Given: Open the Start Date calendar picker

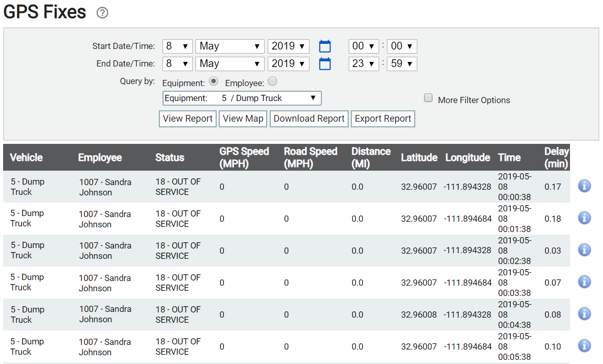Looking at the screenshot, I should tap(325, 46).
